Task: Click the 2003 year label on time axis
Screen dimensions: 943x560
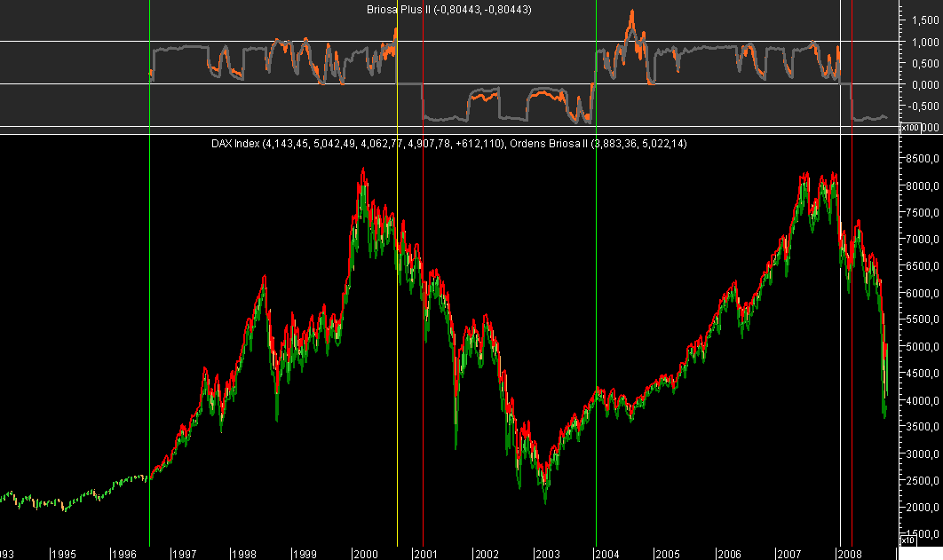Action: 547,554
